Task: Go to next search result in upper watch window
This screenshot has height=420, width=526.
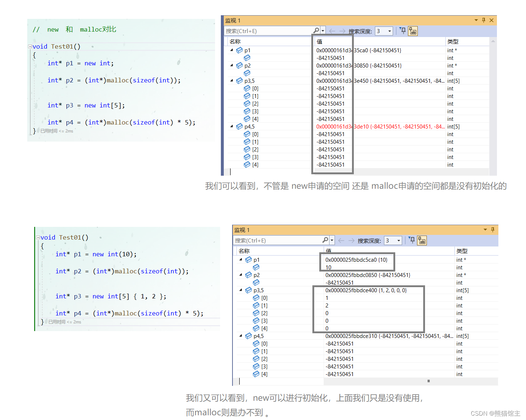Action: coord(342,31)
